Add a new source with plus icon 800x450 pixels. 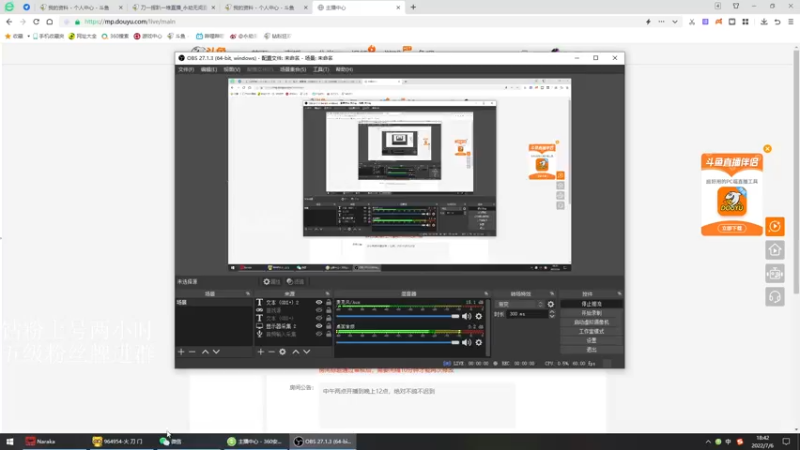tap(261, 352)
